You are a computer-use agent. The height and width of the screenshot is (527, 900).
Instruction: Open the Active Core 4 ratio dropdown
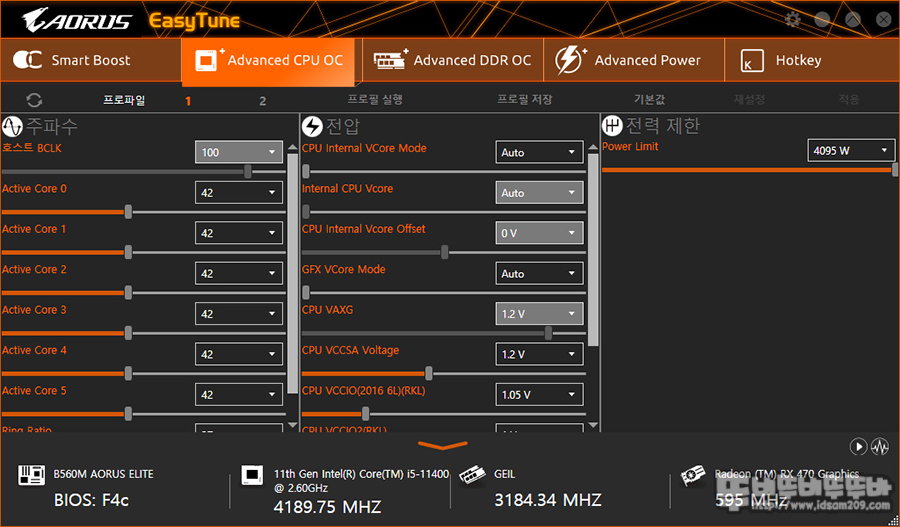[x=239, y=354]
